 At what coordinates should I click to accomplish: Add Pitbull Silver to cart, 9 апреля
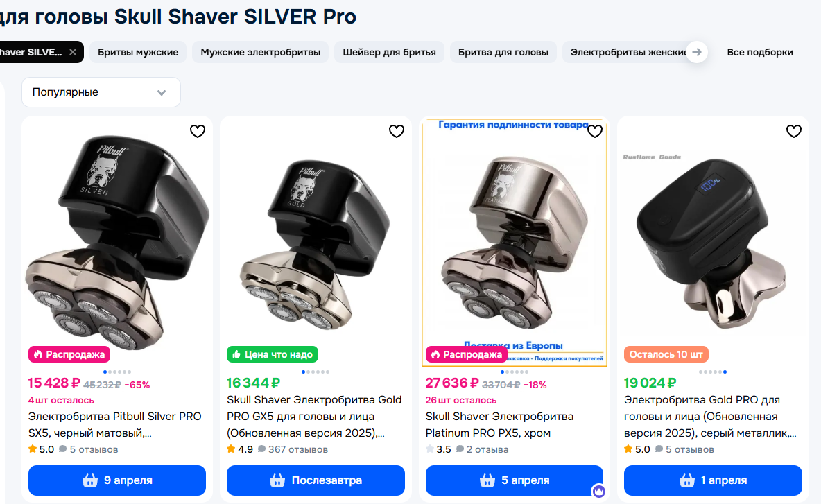pos(117,480)
